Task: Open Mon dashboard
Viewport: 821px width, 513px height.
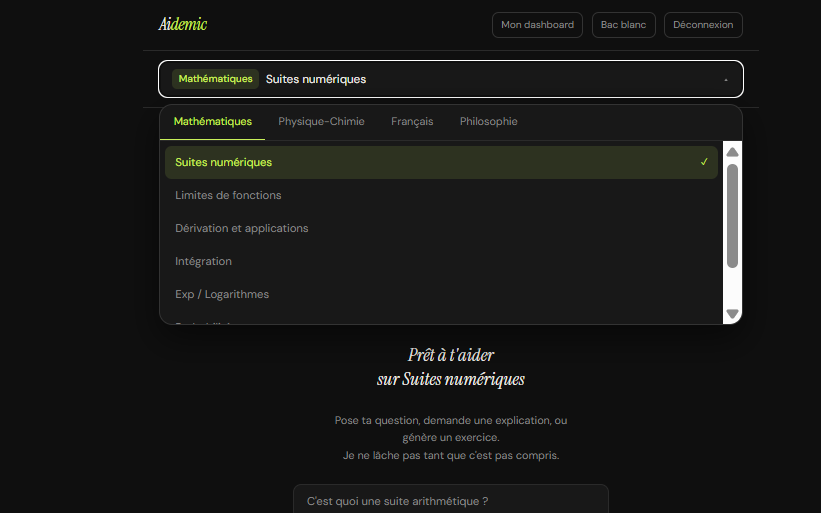Action: [537, 25]
